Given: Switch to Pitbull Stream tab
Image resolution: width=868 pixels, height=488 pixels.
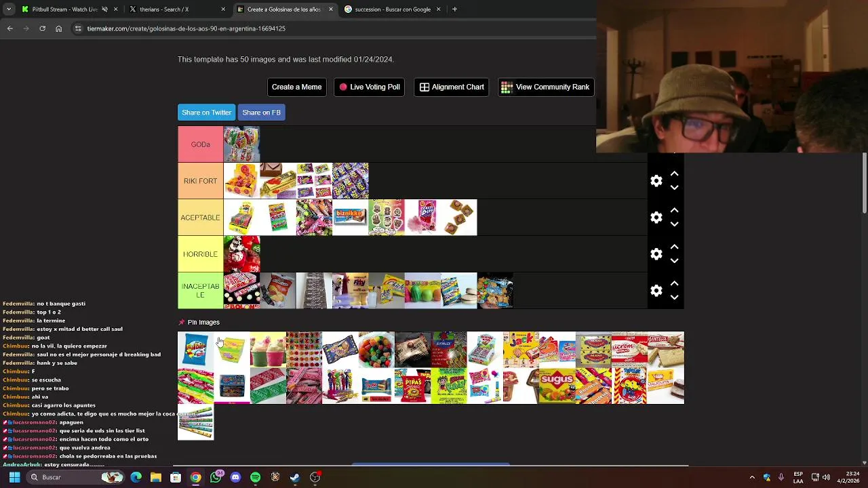Looking at the screenshot, I should point(65,9).
